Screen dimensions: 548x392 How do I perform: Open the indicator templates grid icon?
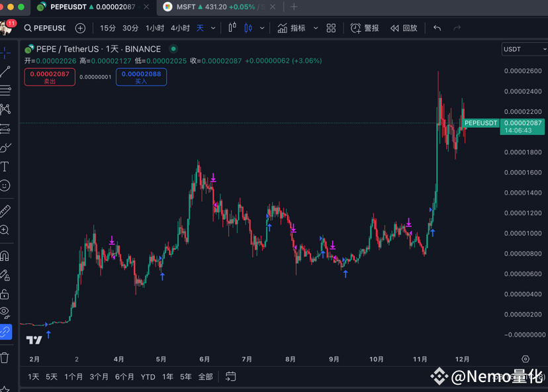[331, 28]
